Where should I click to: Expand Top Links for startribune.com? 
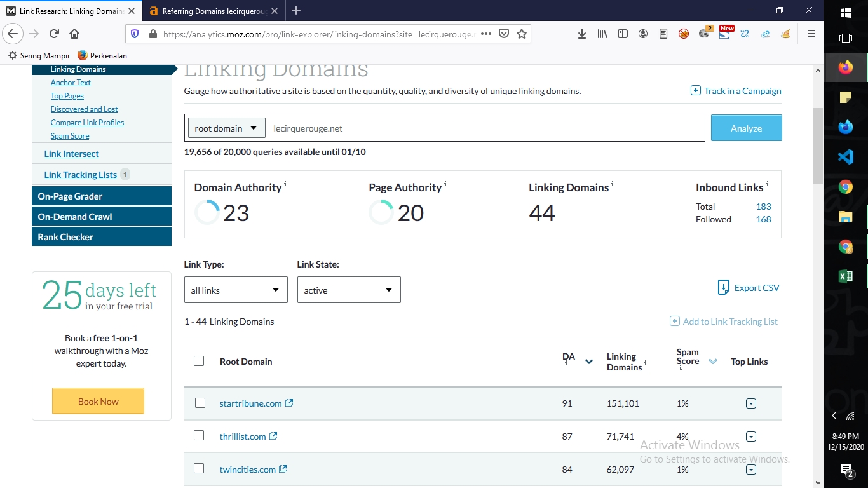tap(751, 403)
